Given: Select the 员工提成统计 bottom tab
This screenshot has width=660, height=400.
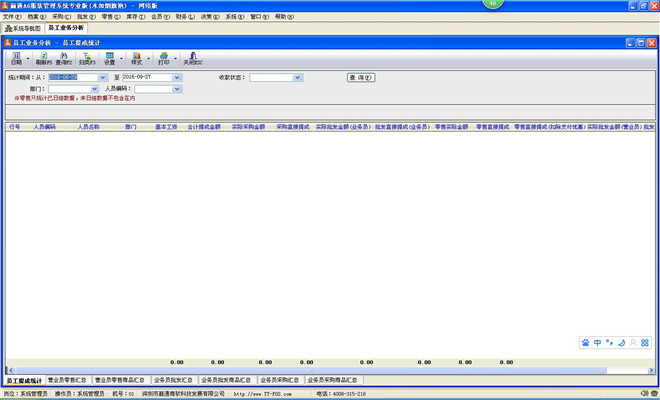Looking at the screenshot, I should pos(24,381).
